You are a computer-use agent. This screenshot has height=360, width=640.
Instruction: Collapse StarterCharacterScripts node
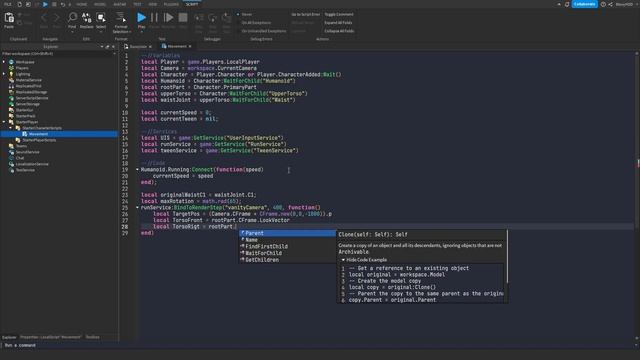point(11,128)
